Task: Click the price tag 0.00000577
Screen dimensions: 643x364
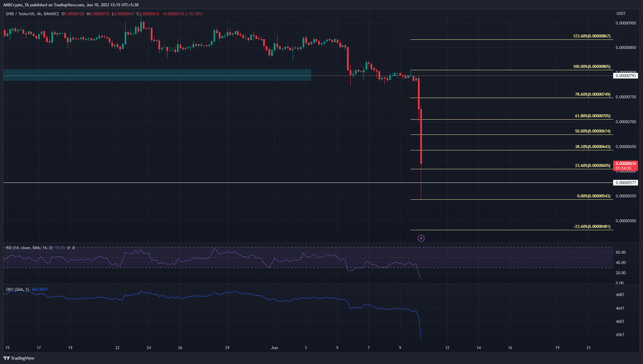Action: [625, 183]
